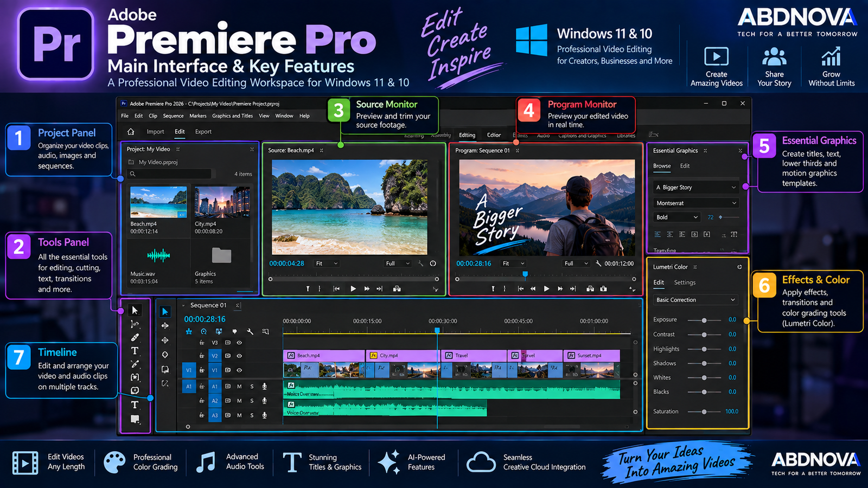The width and height of the screenshot is (868, 488).
Task: Select the lower Type tool in Tools panel
Action: click(x=135, y=405)
